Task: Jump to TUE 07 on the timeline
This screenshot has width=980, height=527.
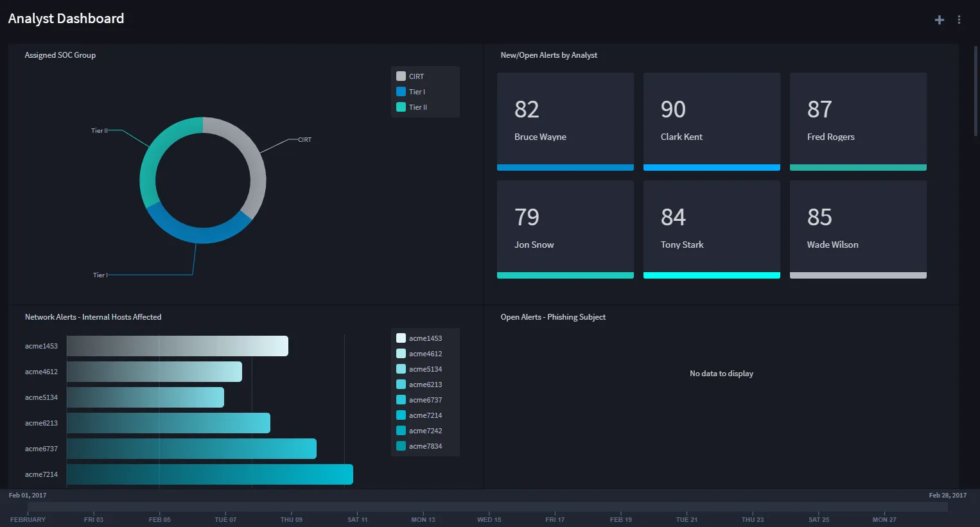Action: (x=225, y=519)
